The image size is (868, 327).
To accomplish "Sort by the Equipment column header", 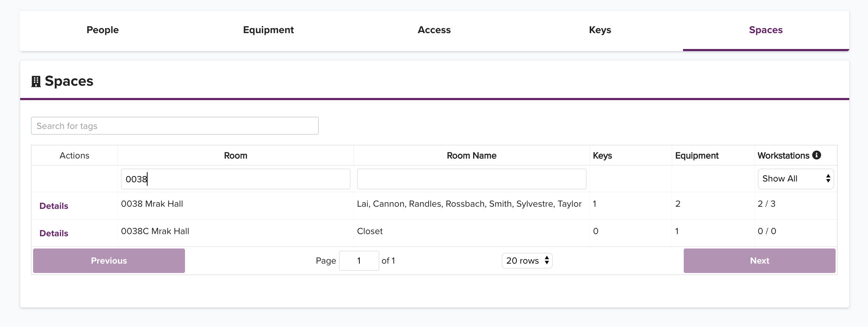I will (697, 156).
